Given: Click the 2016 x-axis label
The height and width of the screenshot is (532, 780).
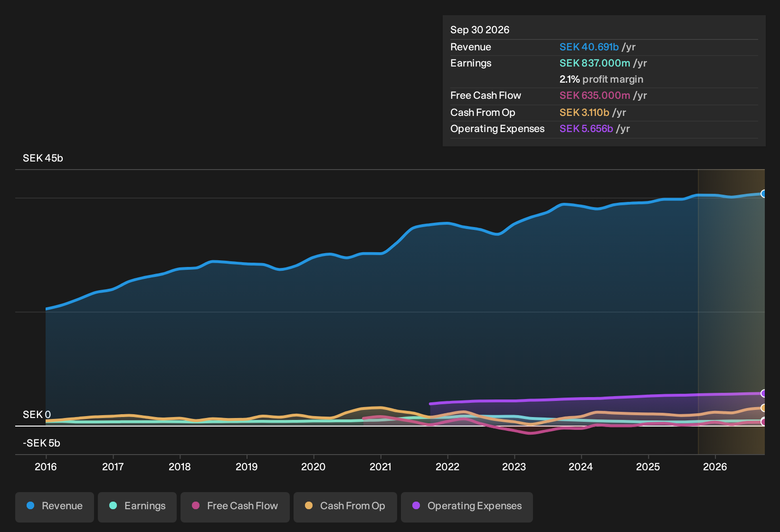Looking at the screenshot, I should coord(46,467).
